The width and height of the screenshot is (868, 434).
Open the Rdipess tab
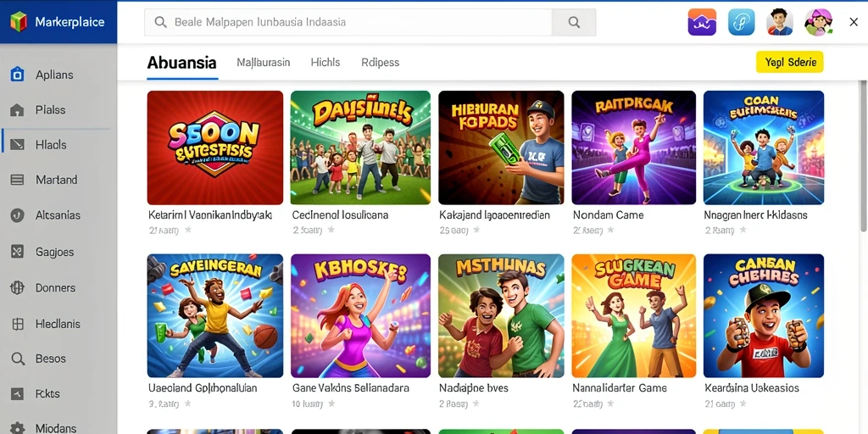point(381,63)
